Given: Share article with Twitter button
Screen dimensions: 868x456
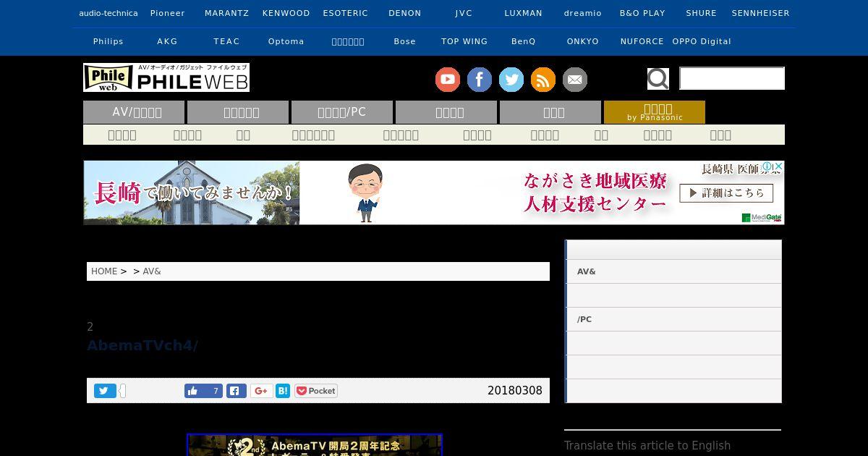Looking at the screenshot, I should tap(104, 391).
